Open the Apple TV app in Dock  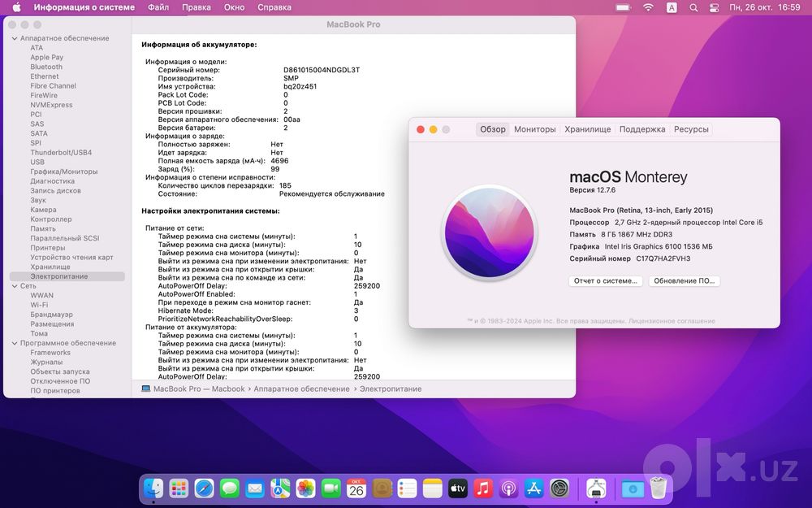[x=458, y=488]
